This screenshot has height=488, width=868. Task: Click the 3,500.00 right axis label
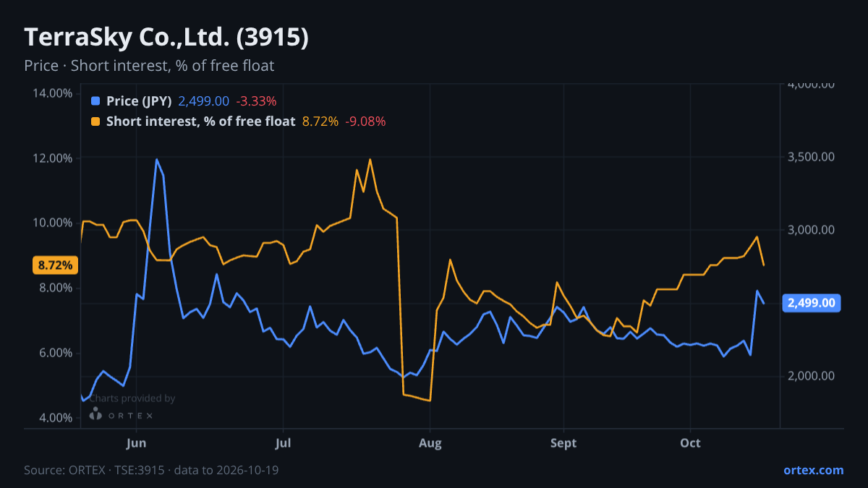tap(812, 157)
